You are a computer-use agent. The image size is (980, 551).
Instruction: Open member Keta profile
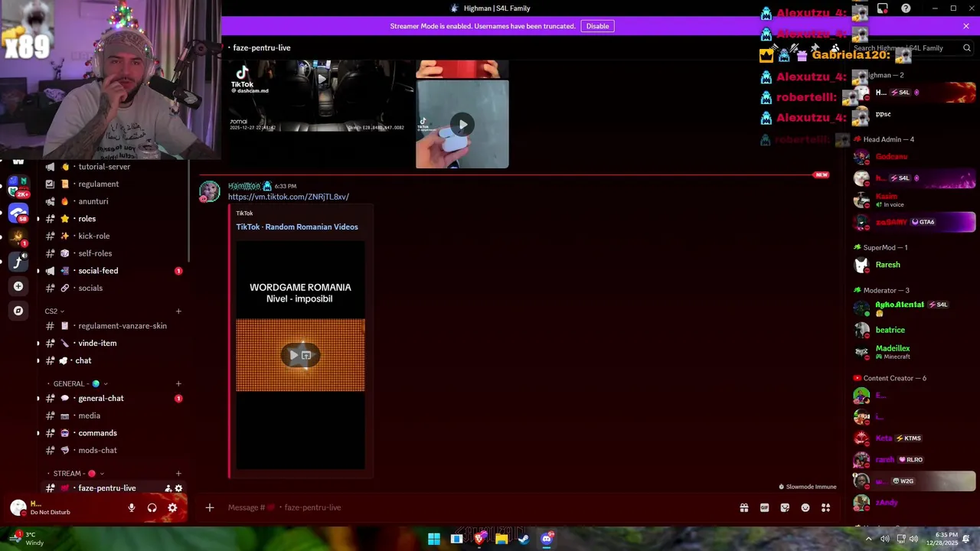click(x=884, y=439)
